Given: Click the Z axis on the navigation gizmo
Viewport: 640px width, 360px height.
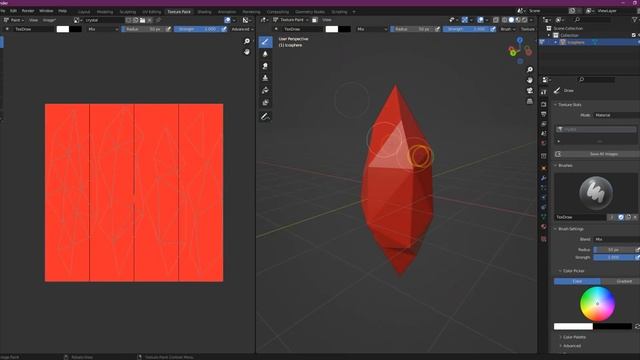Looking at the screenshot, I should [520, 40].
